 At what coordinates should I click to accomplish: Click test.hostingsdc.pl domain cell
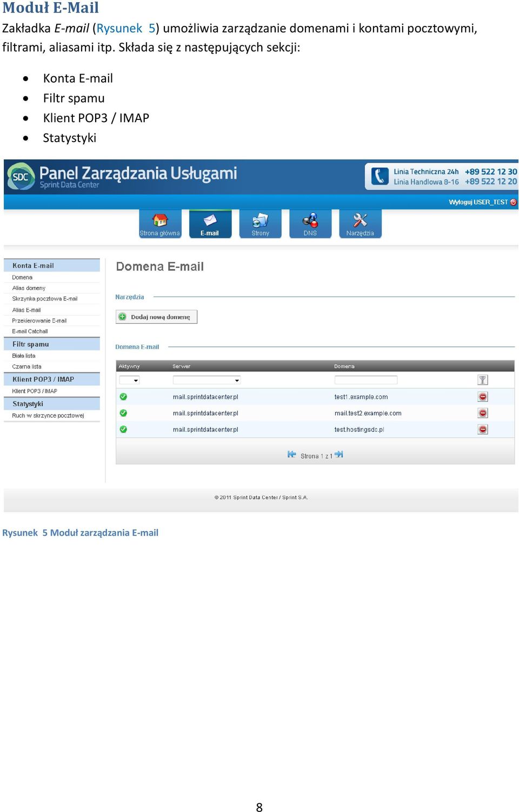pyautogui.click(x=359, y=430)
